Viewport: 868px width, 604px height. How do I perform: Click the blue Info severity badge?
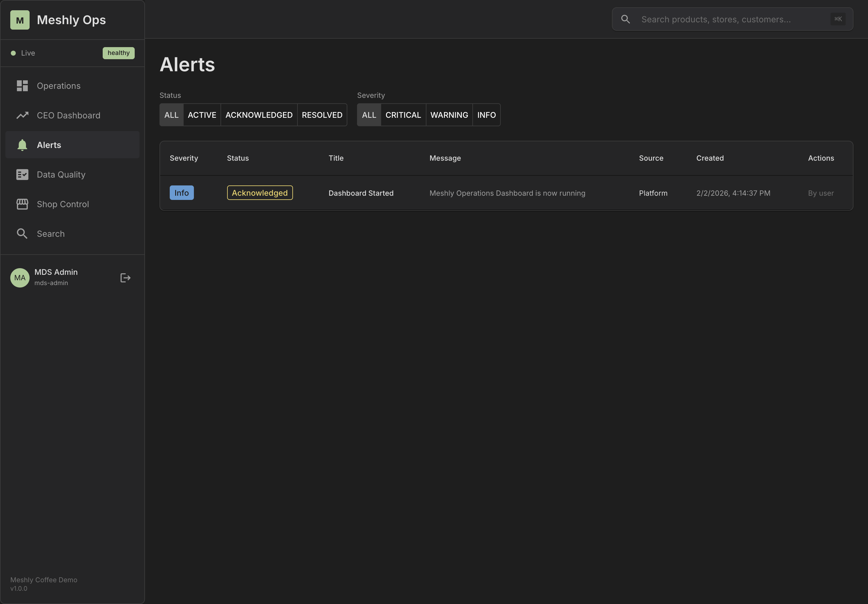click(182, 193)
